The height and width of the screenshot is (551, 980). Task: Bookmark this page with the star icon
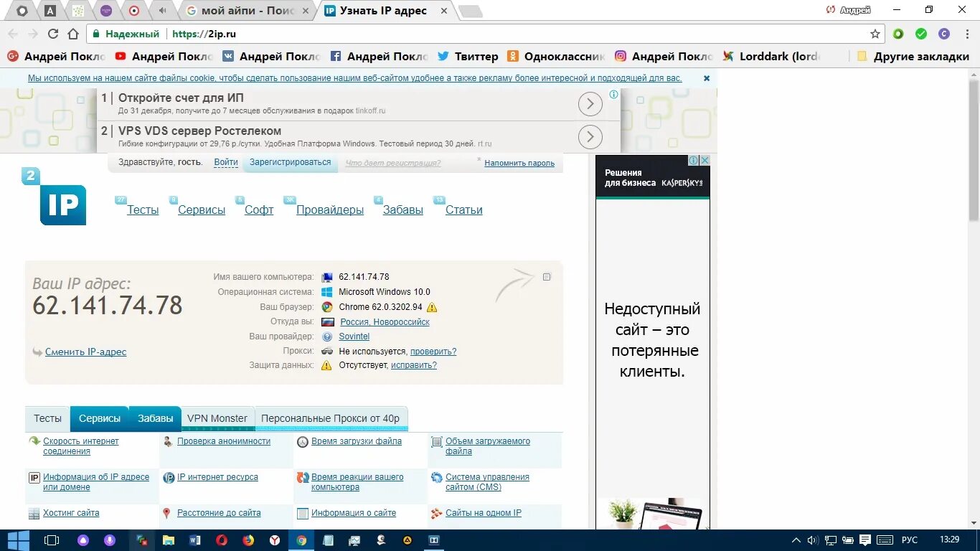(875, 34)
